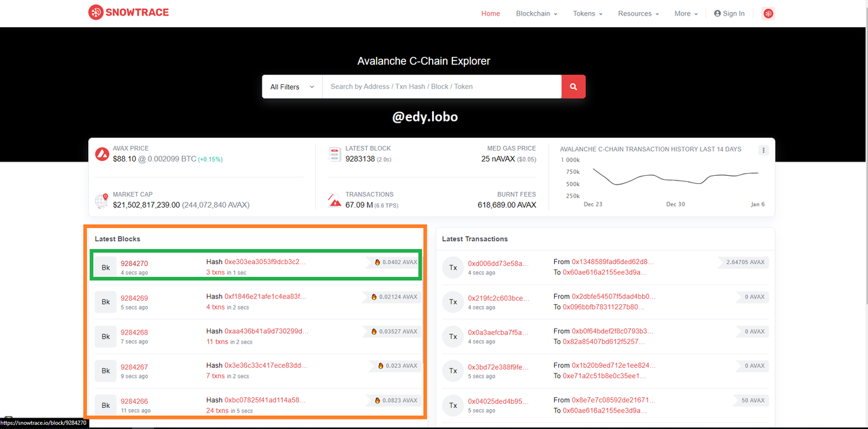Open block hash 0xbc07825f41ad114a58
The image size is (868, 429).
265,400
